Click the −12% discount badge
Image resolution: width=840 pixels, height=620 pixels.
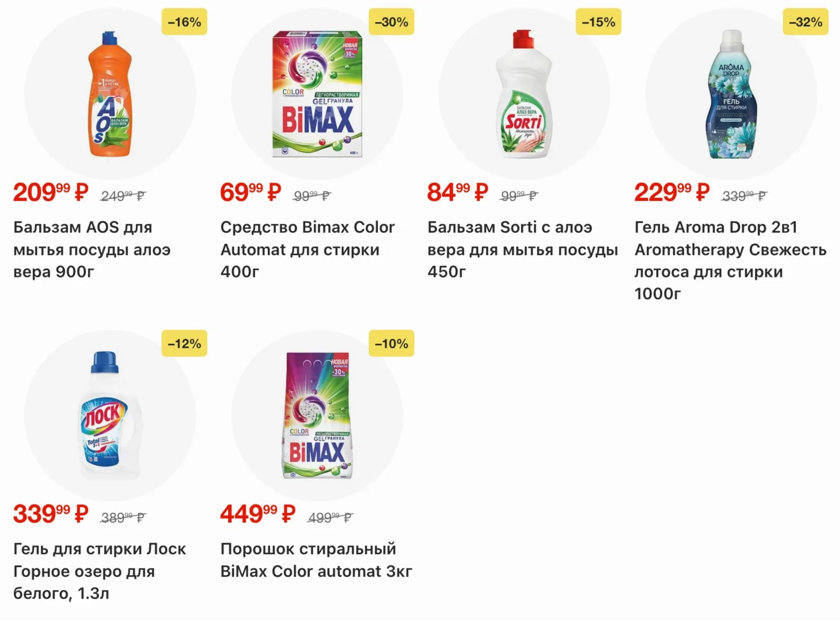(x=184, y=344)
